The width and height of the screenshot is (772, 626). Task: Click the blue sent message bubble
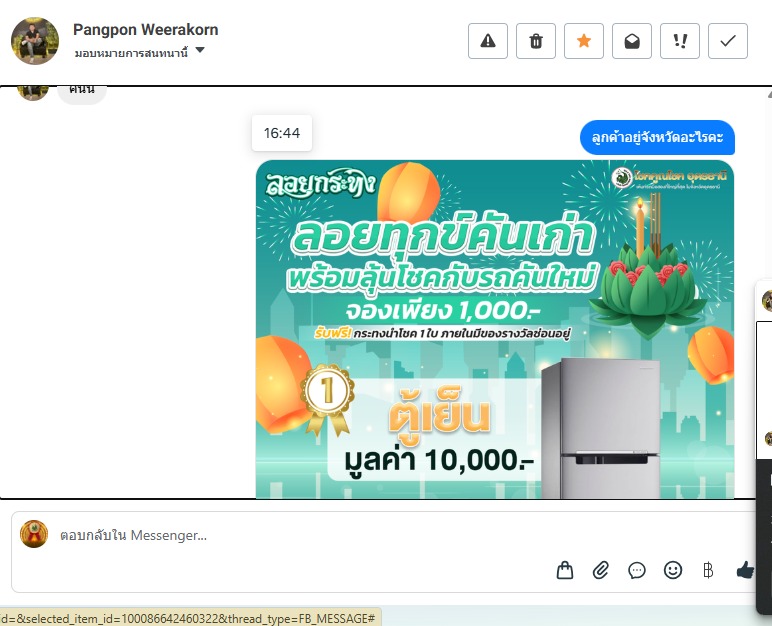point(657,137)
